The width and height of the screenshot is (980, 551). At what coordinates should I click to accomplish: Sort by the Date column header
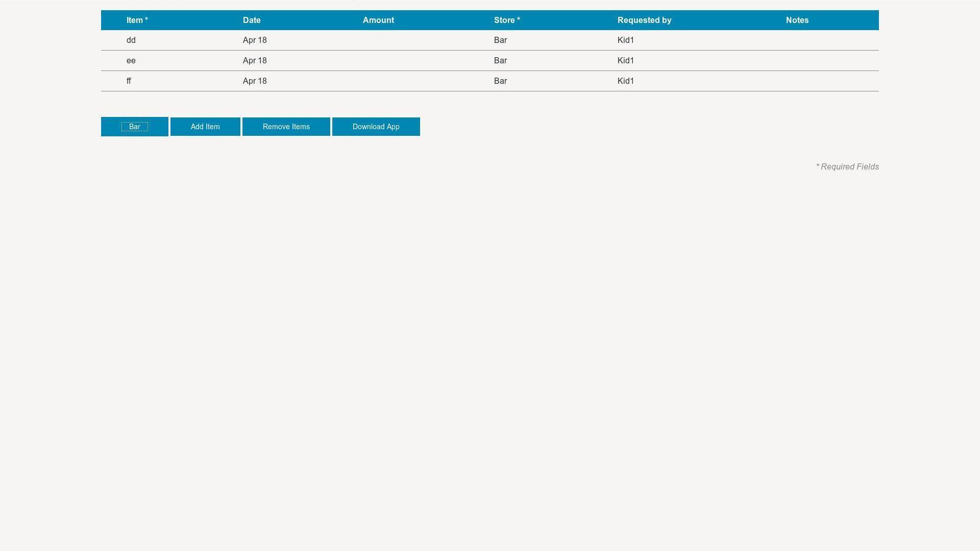[x=252, y=20]
